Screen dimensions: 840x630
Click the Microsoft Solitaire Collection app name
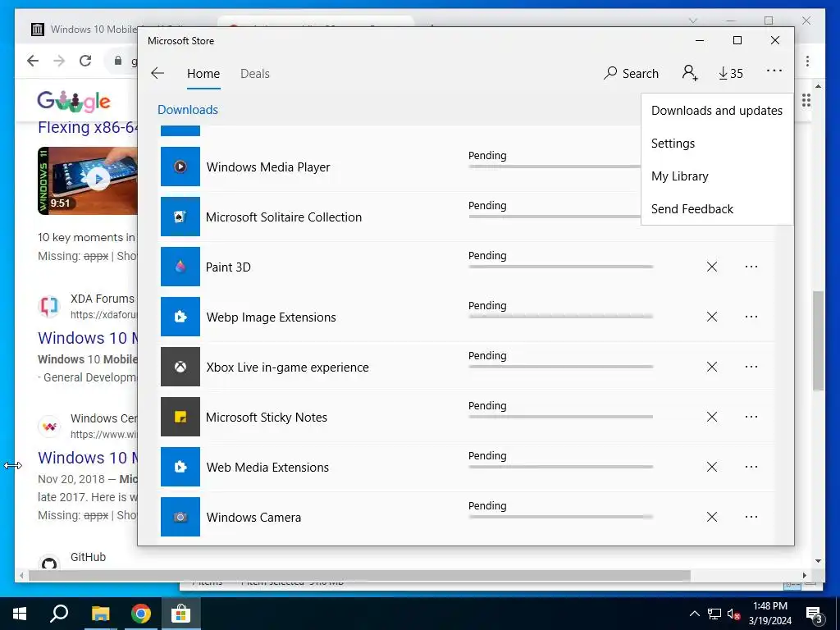(284, 217)
